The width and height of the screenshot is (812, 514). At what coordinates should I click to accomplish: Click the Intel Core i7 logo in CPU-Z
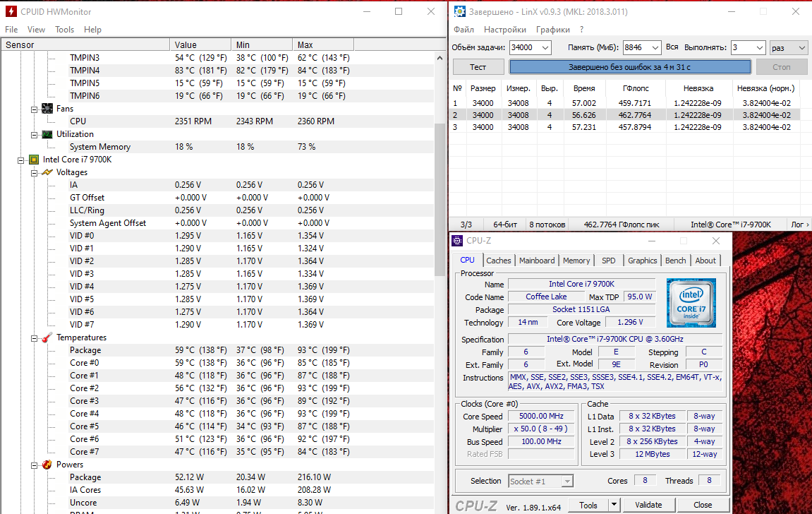(x=691, y=303)
